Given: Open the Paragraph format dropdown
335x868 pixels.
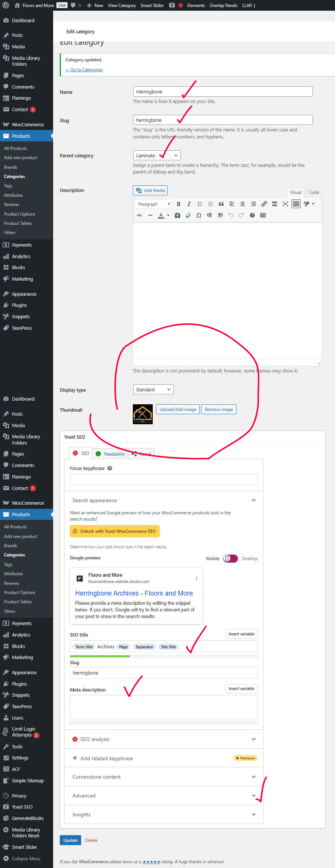Looking at the screenshot, I should [x=153, y=204].
